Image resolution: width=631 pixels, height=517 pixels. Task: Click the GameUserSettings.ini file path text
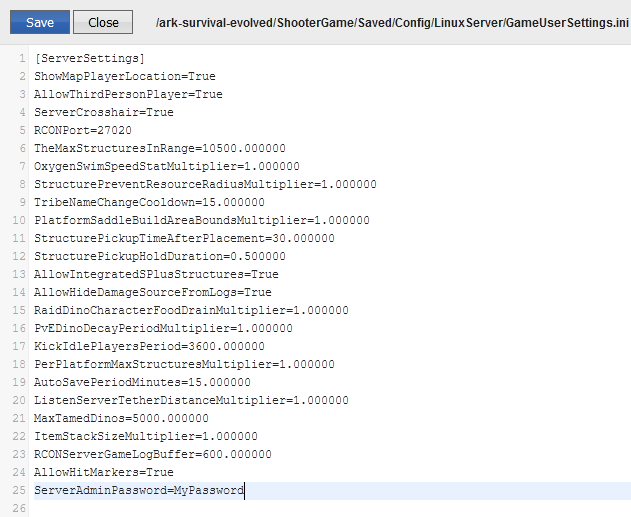[392, 23]
